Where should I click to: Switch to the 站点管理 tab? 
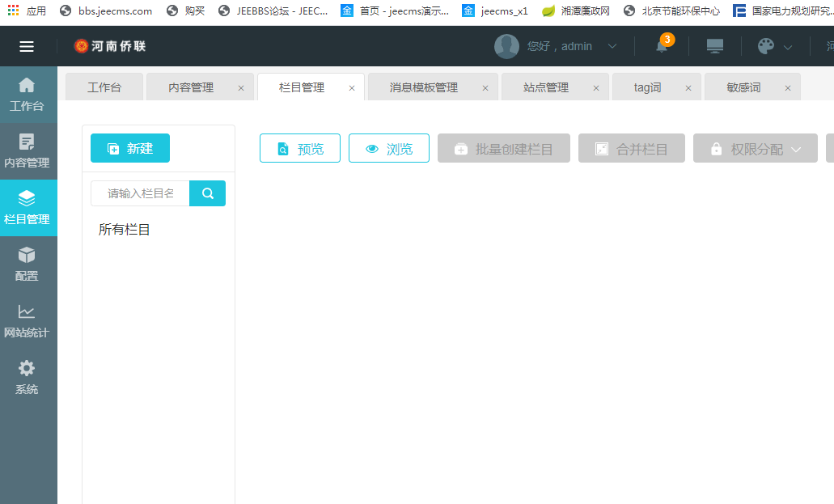[x=546, y=87]
